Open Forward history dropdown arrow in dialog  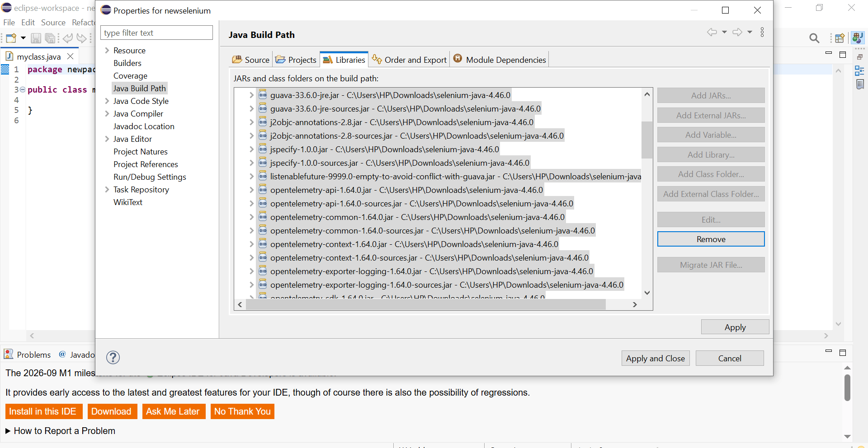tap(750, 32)
